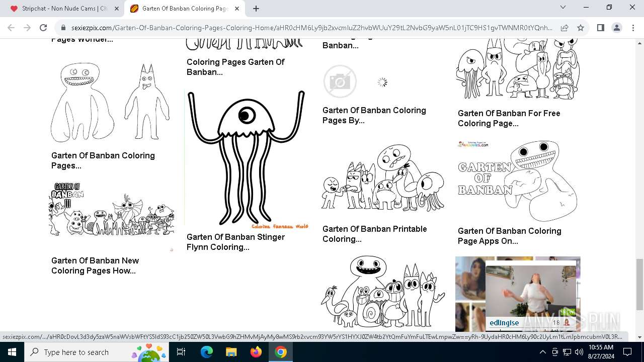Reload the current page
Screen dimensions: 644x362
tap(43, 28)
